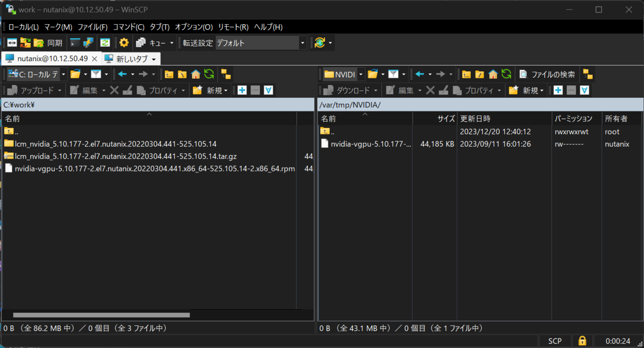The height and width of the screenshot is (348, 644).
Task: Open ローカル(L) menu
Action: click(x=23, y=27)
